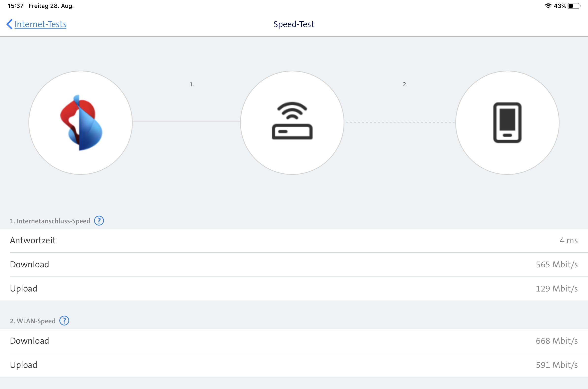The image size is (588, 389).
Task: Tap the 2. WLAN-Speed section header
Action: 33,321
